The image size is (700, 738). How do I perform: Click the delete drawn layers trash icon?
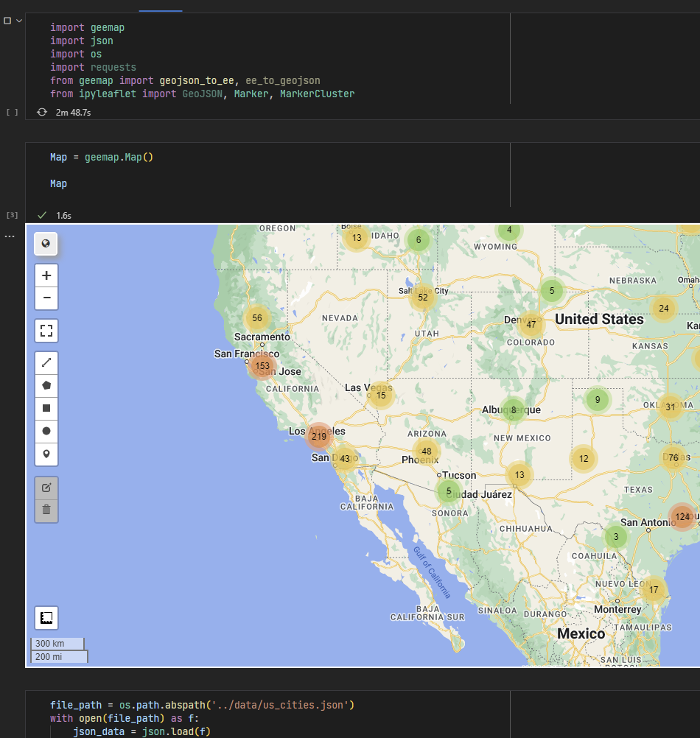point(46,510)
